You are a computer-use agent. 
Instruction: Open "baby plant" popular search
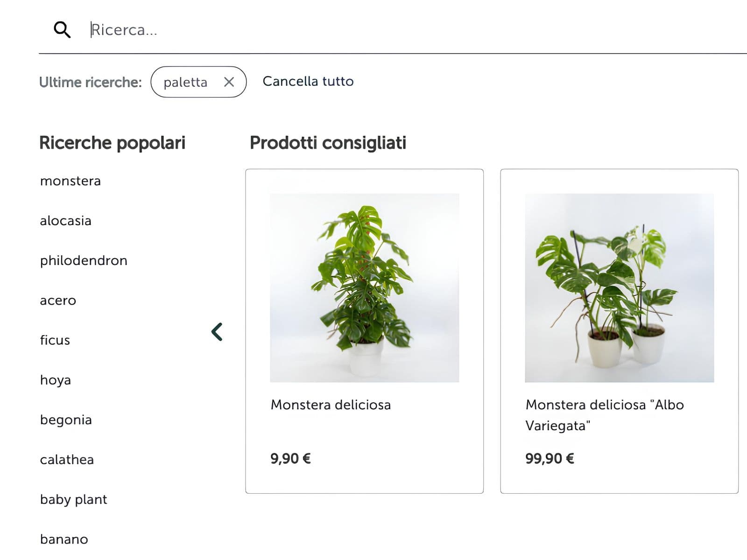click(x=74, y=499)
